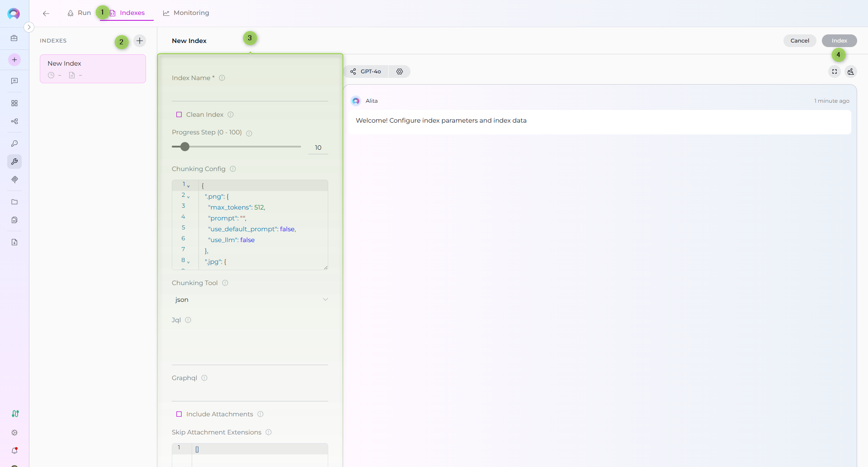Image resolution: width=868 pixels, height=467 pixels.
Task: Enable the Clean Index checkbox
Action: (x=179, y=114)
